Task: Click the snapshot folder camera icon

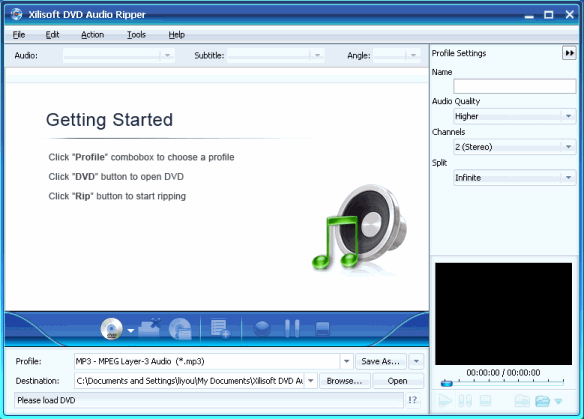Action: 522,401
